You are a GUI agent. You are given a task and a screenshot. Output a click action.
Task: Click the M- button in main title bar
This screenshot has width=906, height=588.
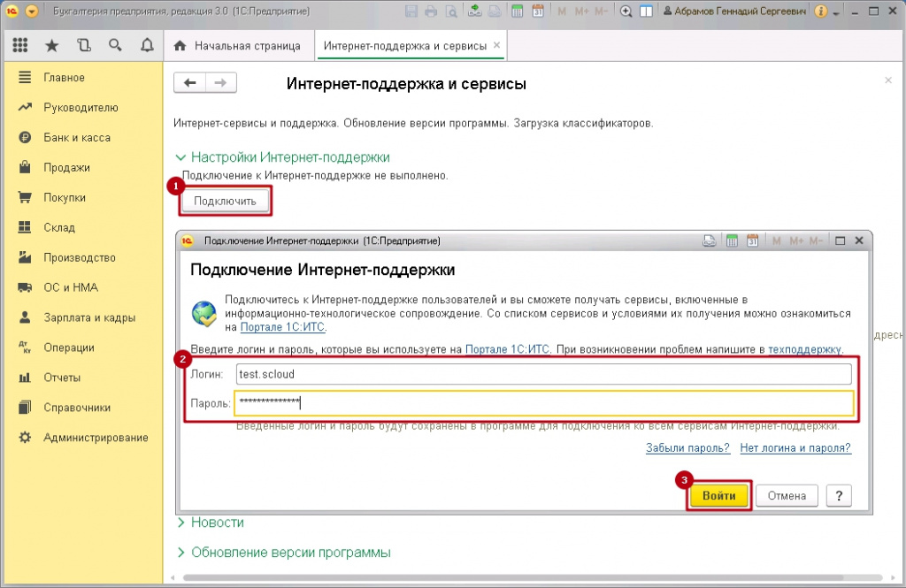click(602, 11)
